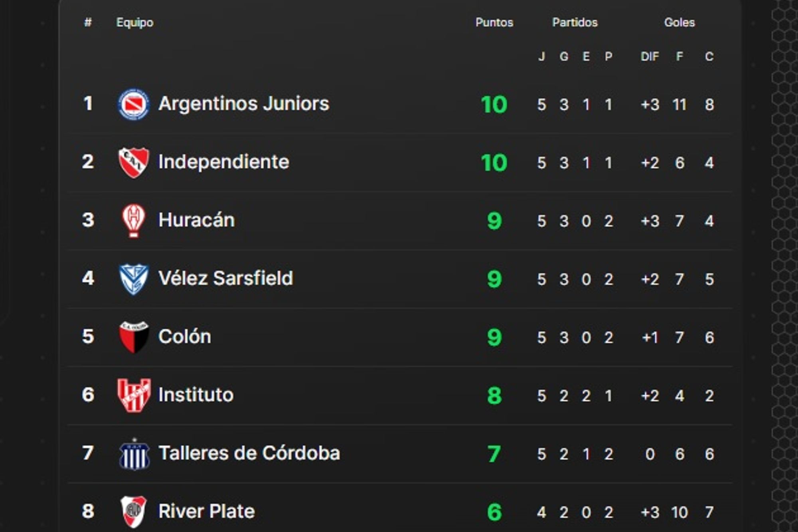Click the River Plate club crest

pos(134,512)
